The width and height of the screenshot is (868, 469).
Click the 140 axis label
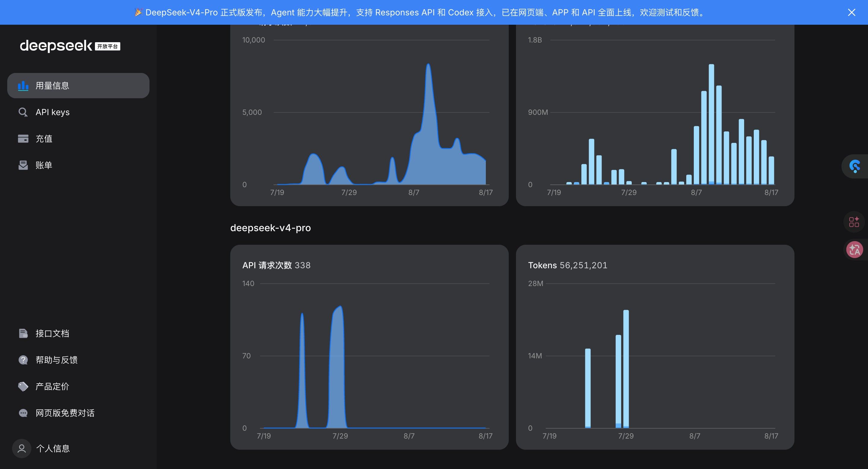click(248, 283)
